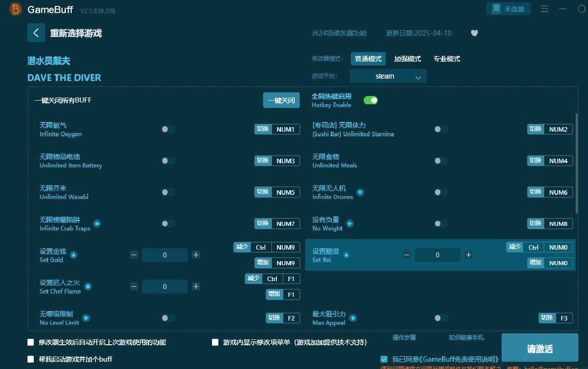The width and height of the screenshot is (588, 369).
Task: Open the 操作步骤 instructions link
Action: [x=404, y=337]
